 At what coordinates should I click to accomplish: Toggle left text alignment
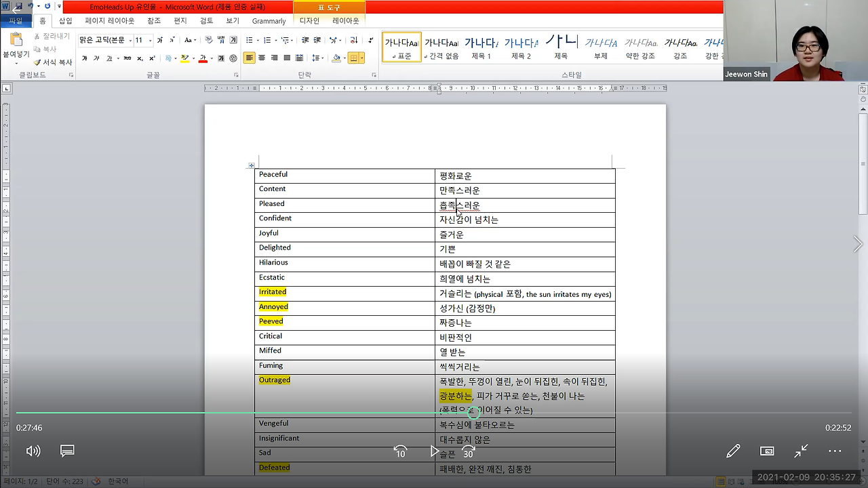250,58
